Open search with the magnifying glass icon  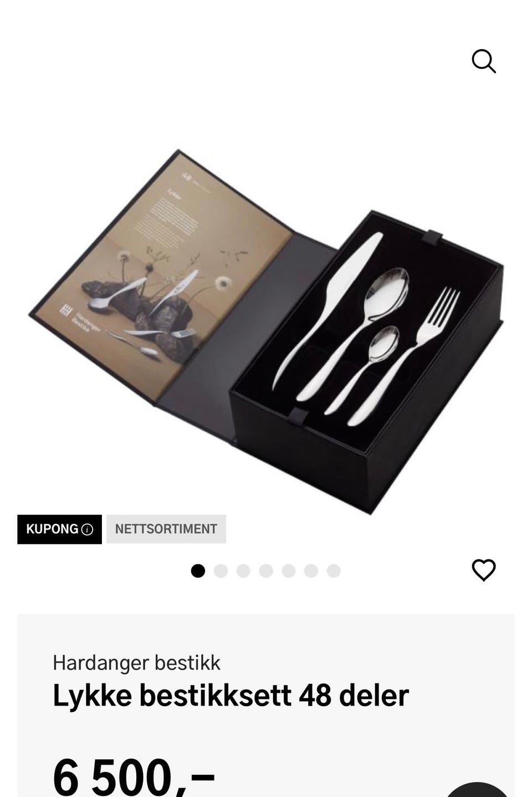pos(483,61)
